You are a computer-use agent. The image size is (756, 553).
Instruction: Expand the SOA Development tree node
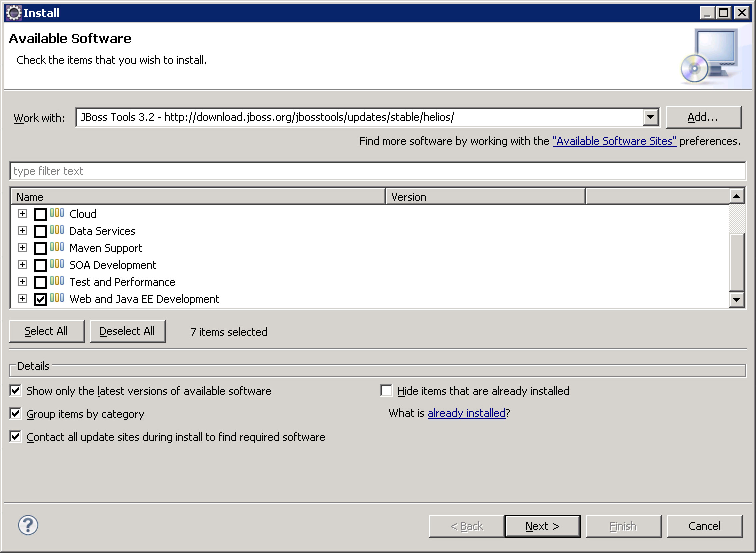pos(22,265)
